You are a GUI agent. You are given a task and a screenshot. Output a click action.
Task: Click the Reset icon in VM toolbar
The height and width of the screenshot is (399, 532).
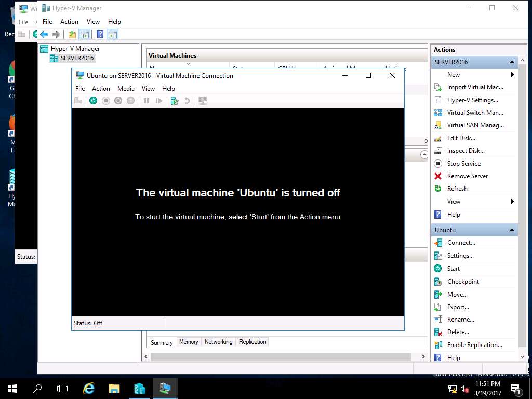click(159, 101)
